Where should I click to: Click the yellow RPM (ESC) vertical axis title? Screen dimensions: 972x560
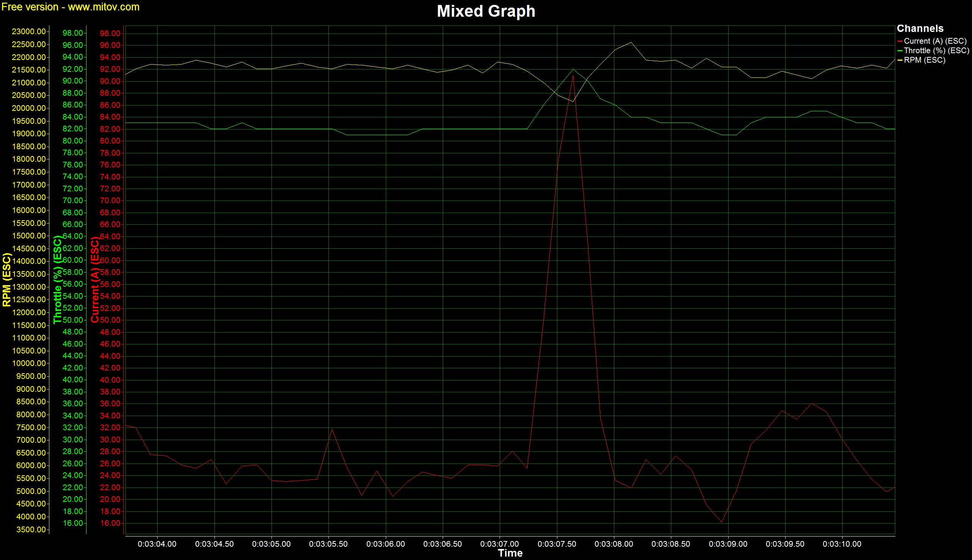tap(6, 279)
